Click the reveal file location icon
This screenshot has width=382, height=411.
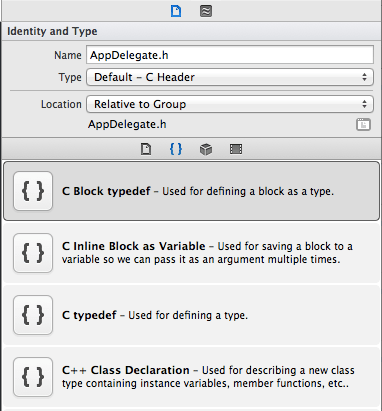click(x=363, y=124)
